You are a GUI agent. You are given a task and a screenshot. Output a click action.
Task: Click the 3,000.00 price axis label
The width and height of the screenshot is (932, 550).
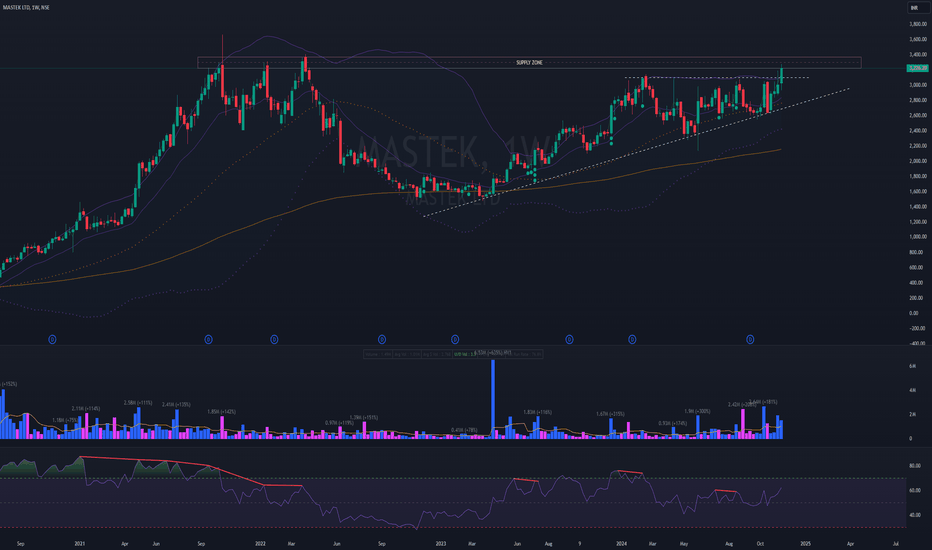[x=918, y=85]
